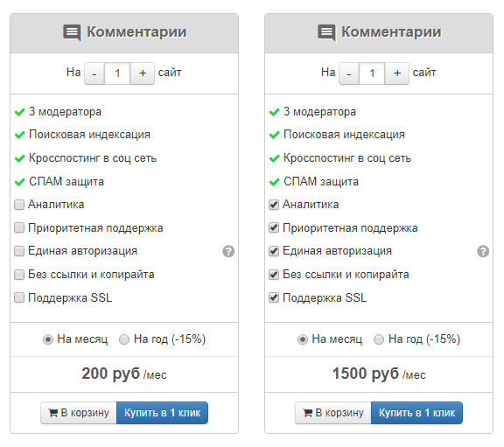Click the comments icon in the left card header
Viewport: 504px width, 447px height.
coord(72,32)
